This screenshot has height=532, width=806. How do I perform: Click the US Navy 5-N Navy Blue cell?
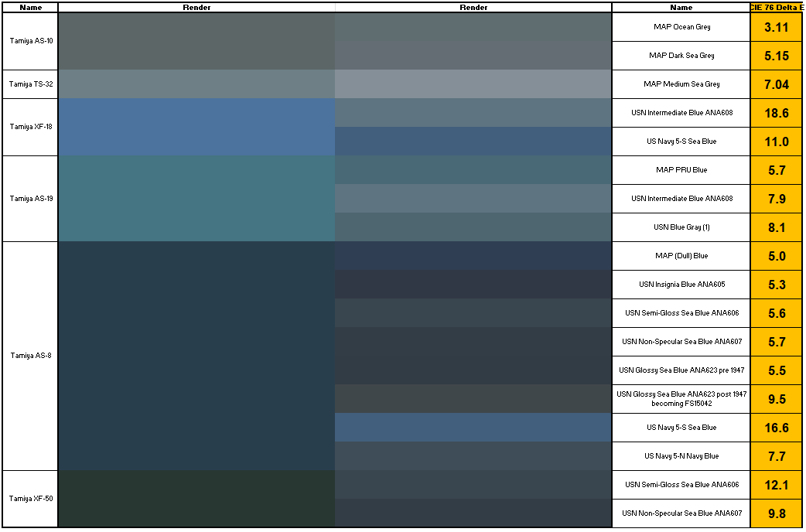(681, 456)
